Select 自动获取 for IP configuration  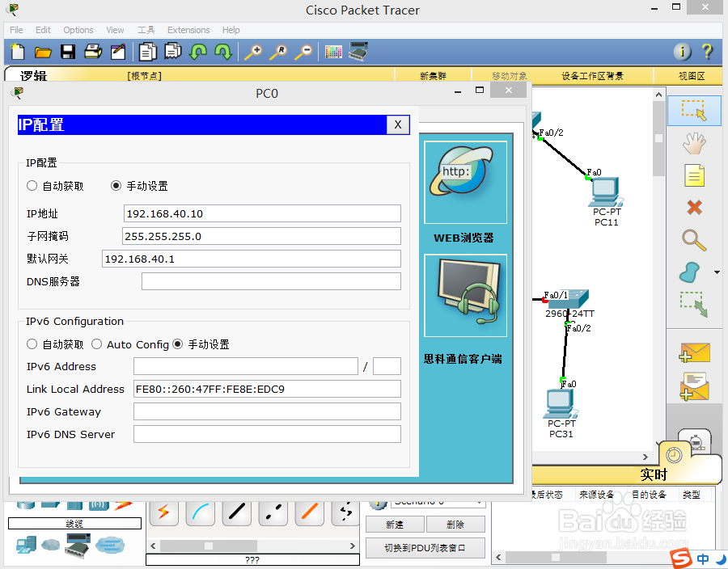point(32,186)
